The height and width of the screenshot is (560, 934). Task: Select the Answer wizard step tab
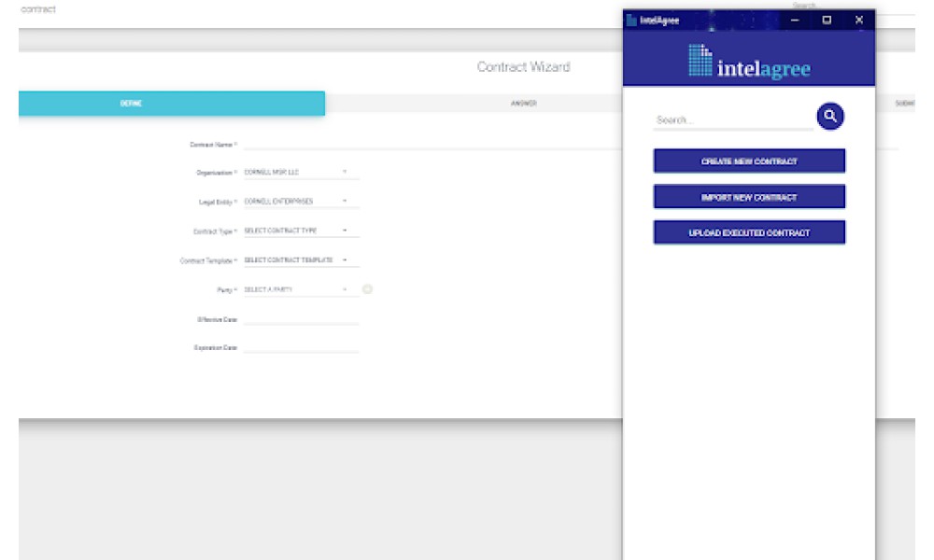[524, 104]
